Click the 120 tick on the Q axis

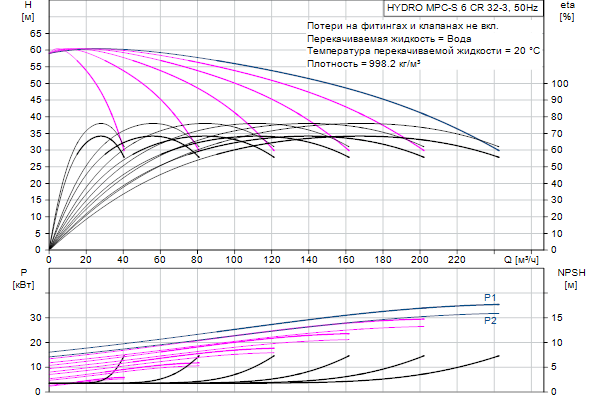point(271,259)
